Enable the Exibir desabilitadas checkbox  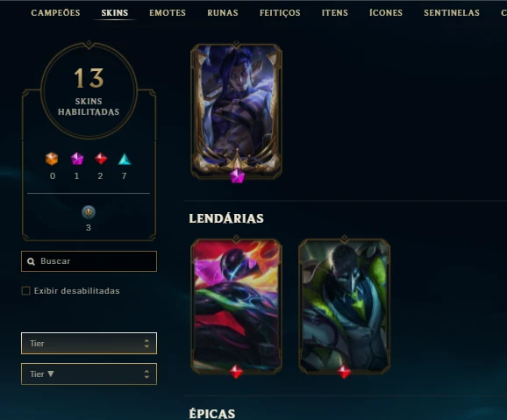[x=25, y=291]
